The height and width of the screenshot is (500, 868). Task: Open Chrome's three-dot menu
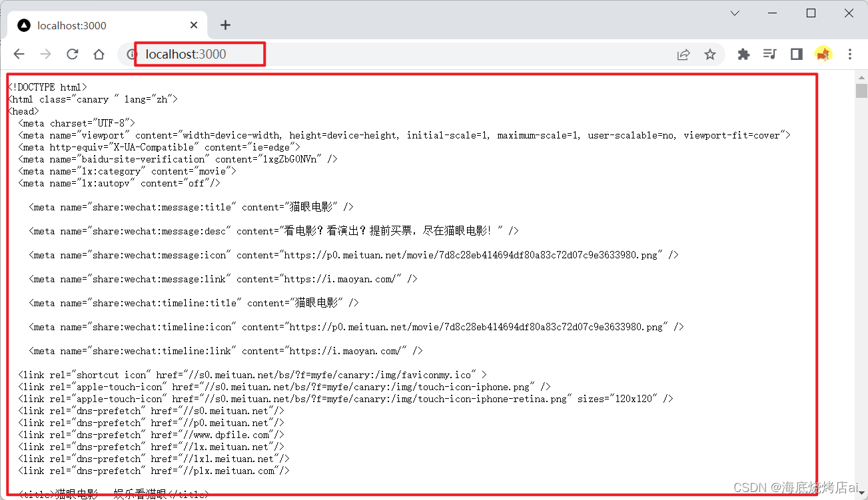850,55
